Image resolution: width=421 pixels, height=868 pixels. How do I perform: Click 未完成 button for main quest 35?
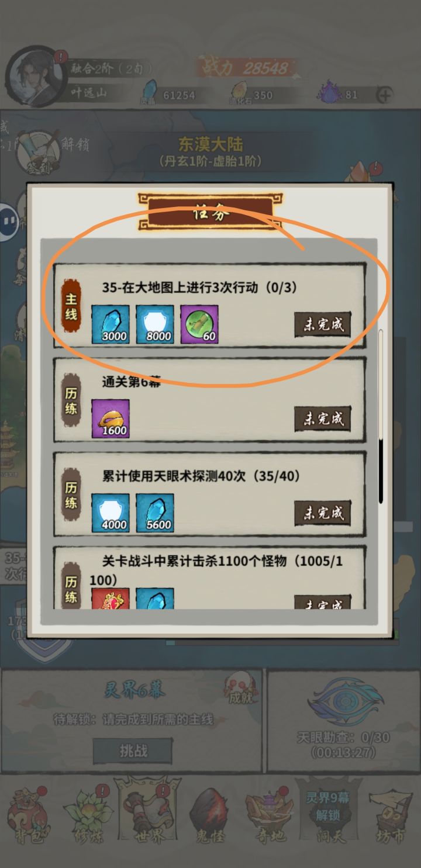pyautogui.click(x=323, y=324)
